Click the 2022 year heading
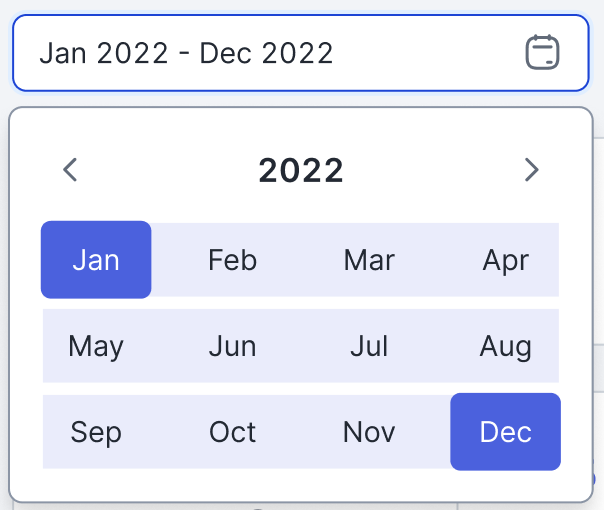The height and width of the screenshot is (510, 604). coord(301,170)
